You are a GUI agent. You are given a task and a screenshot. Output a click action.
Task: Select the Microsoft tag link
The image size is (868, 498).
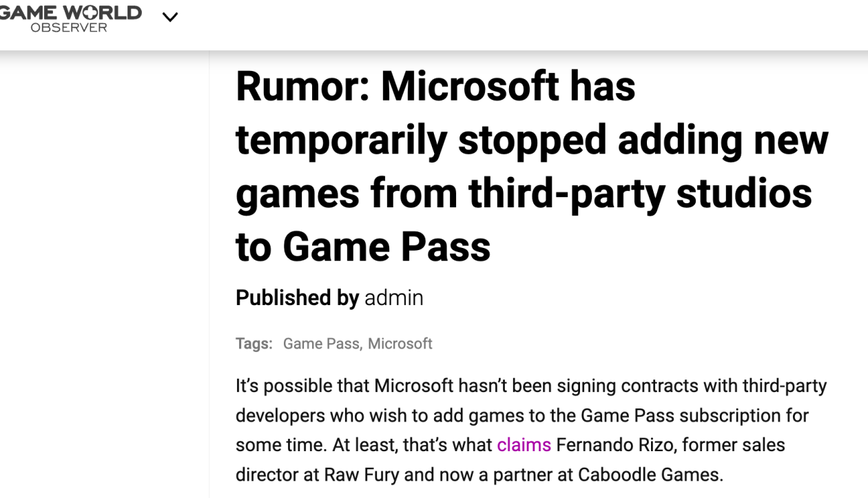point(400,344)
